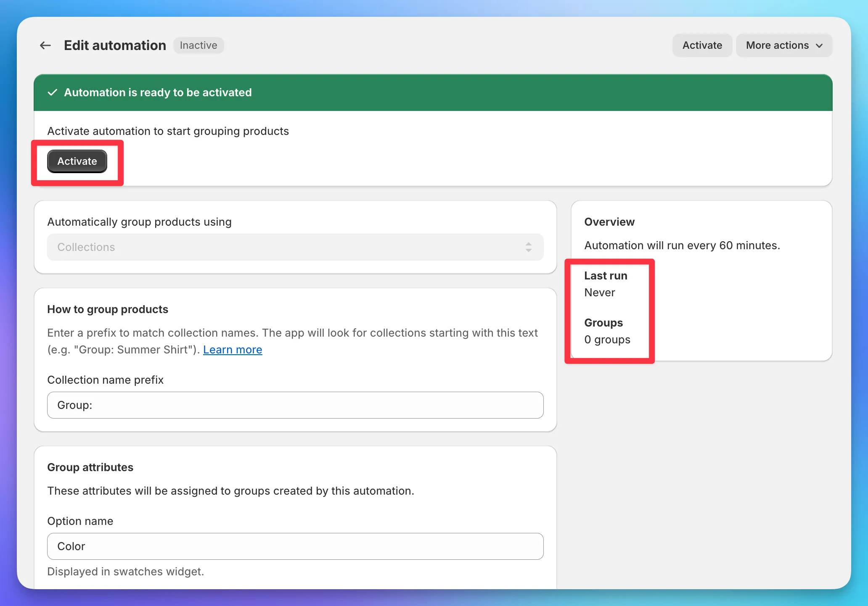868x606 pixels.
Task: Click 'Displayed in swatches widget.' helper text
Action: click(x=125, y=572)
